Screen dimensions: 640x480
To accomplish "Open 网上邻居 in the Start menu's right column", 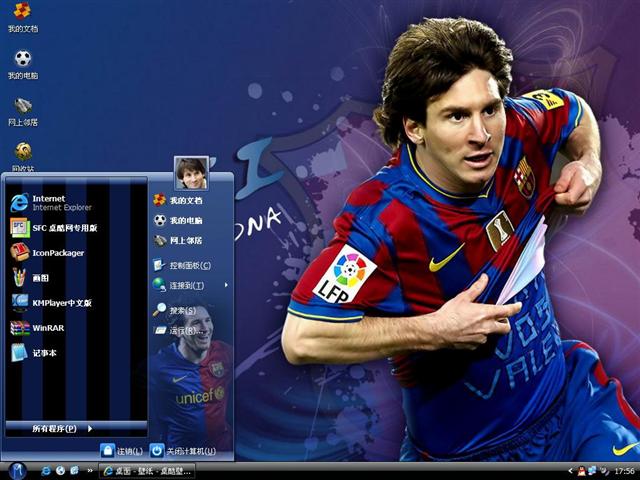I will tap(178, 240).
